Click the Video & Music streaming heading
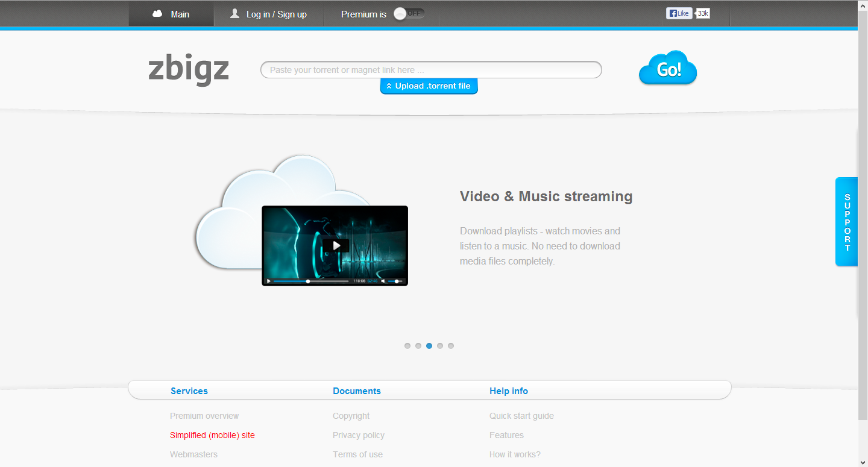Screen dimensions: 868x467 [x=546, y=196]
